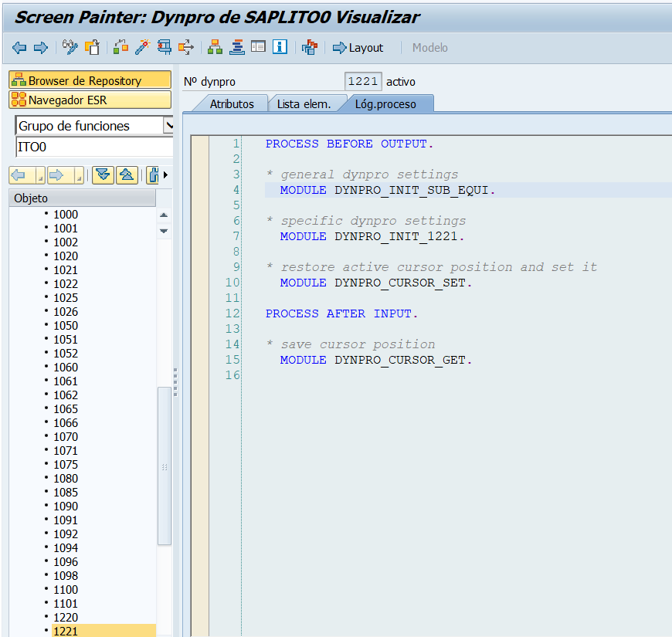672x637 pixels.
Task: Click the ITO0 function group field
Action: [x=93, y=147]
